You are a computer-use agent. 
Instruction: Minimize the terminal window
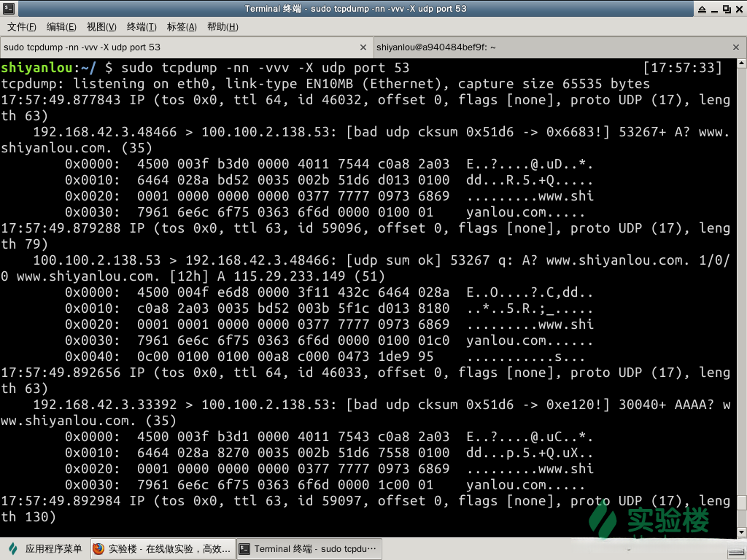pos(714,9)
